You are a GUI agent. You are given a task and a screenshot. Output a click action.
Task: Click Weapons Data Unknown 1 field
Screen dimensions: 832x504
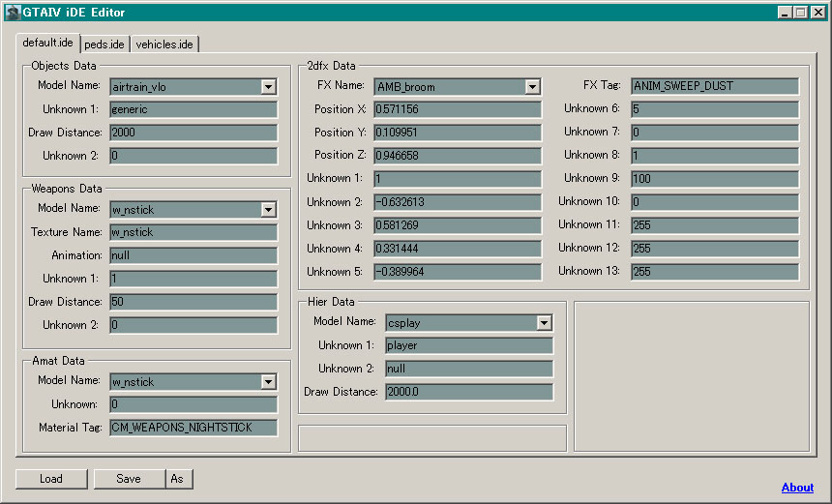(x=193, y=279)
